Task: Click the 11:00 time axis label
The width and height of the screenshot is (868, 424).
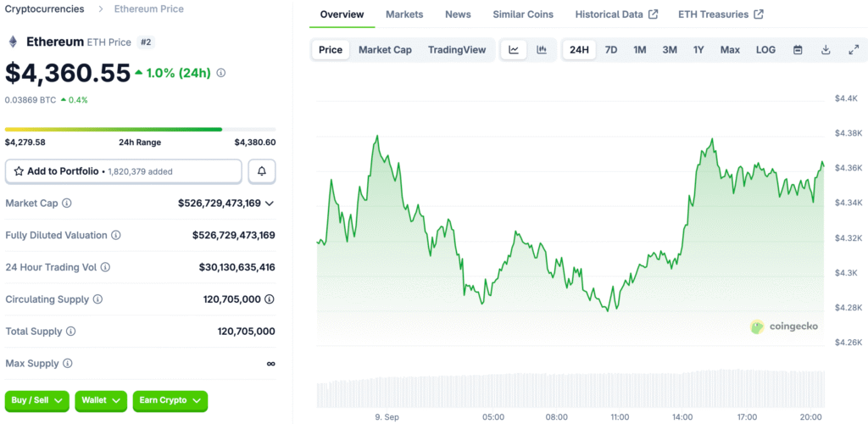Action: (620, 417)
